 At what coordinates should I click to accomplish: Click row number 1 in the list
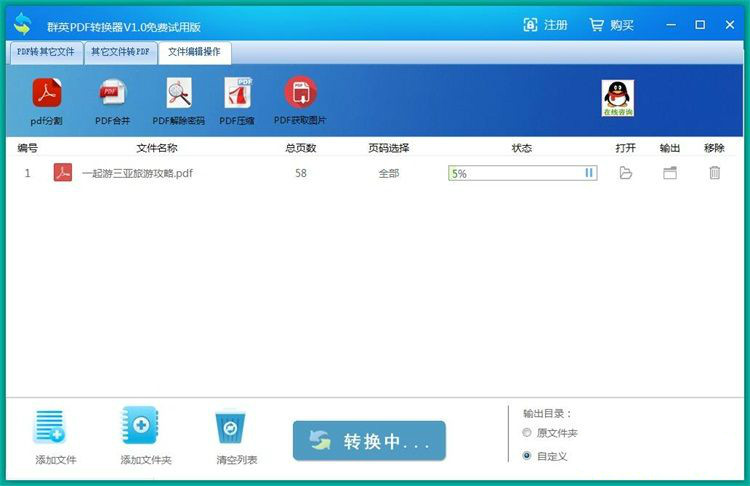[27, 173]
